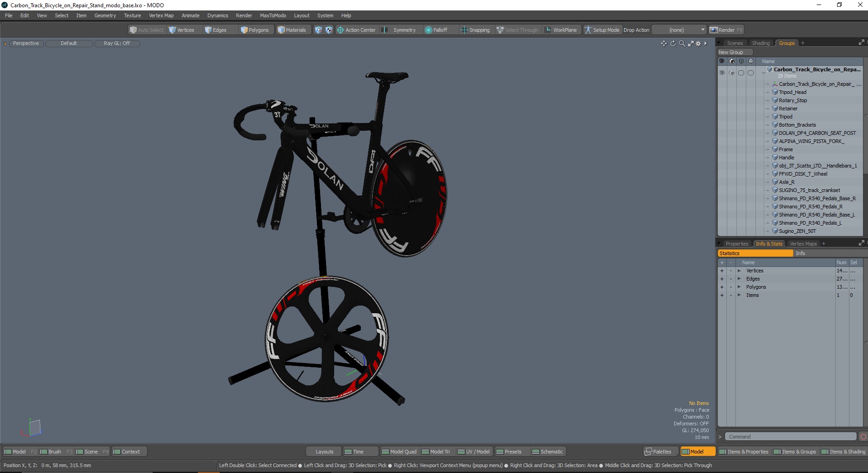This screenshot has width=868, height=473.
Task: Open the Schematic layout
Action: click(547, 452)
